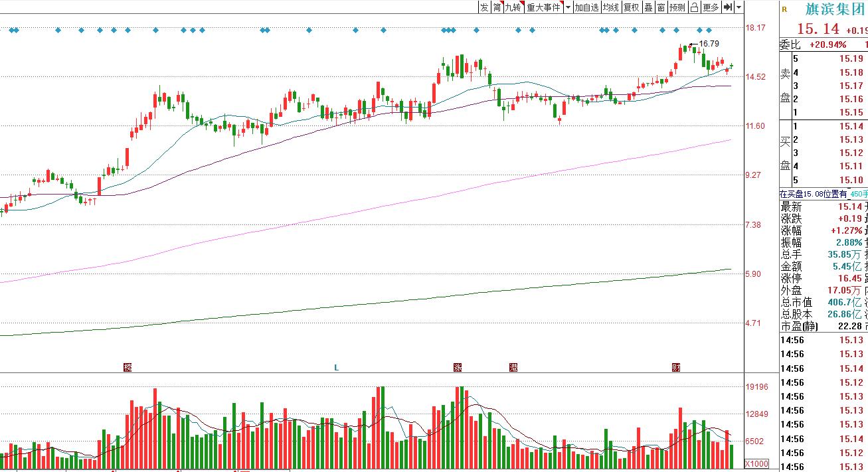Click the 总手 35.85万 value
868x472 pixels.
tap(845, 254)
